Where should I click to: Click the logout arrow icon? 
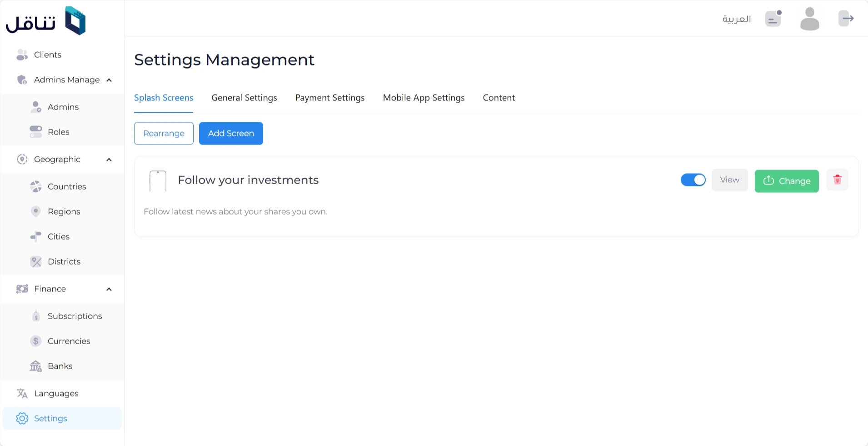click(x=846, y=19)
